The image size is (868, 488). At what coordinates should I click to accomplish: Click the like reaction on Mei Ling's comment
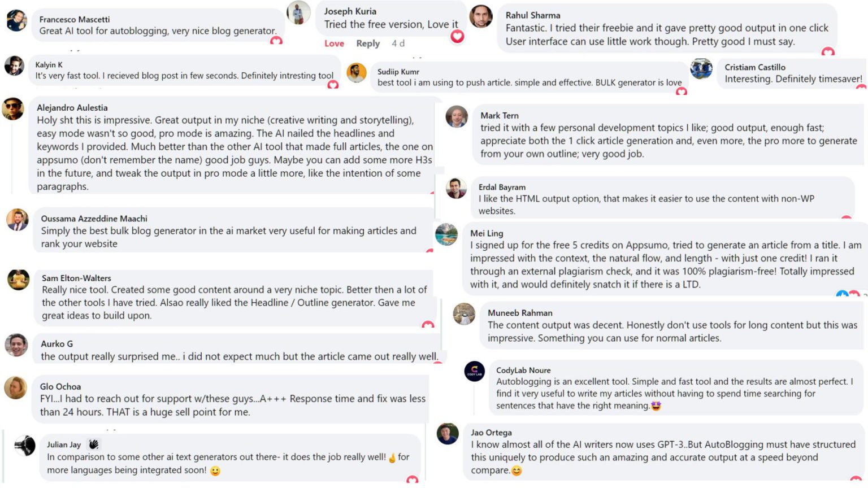pos(842,294)
